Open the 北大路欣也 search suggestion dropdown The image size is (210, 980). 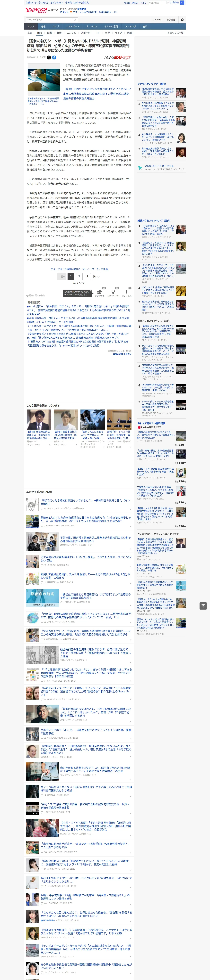click(173, 3)
